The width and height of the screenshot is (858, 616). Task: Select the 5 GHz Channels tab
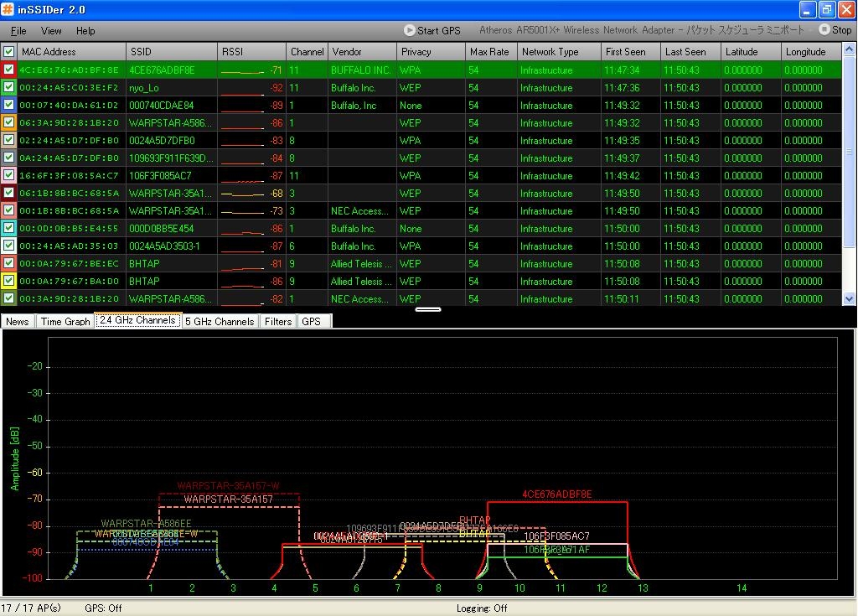click(220, 322)
